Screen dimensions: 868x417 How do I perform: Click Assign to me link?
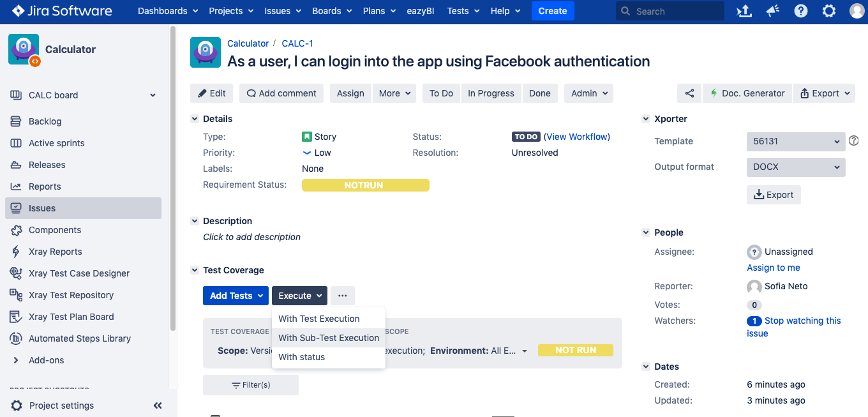coord(774,268)
